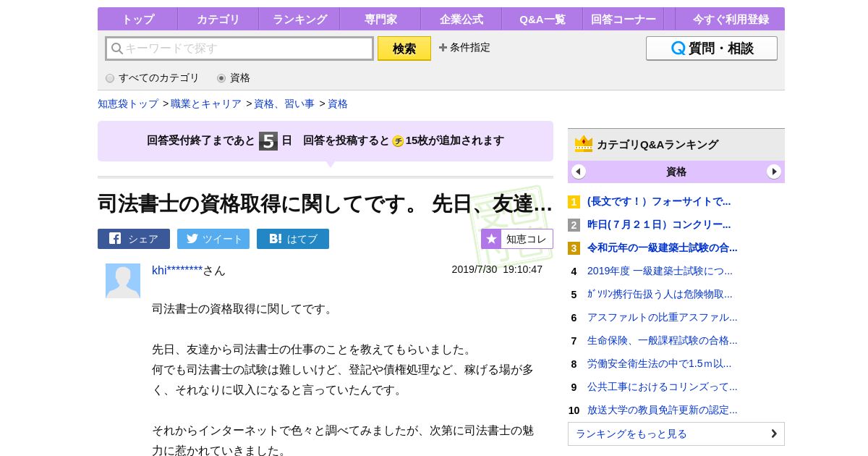868x456 pixels.
Task: Open the Q&A一覧 tab
Action: 542,19
